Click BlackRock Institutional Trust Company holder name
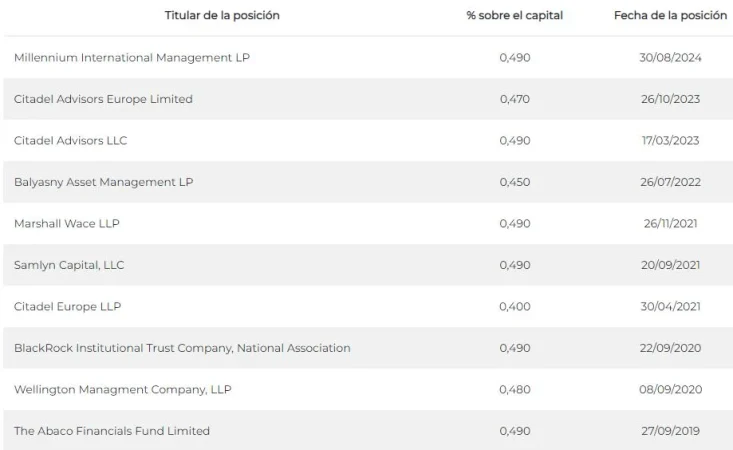 pyautogui.click(x=182, y=348)
